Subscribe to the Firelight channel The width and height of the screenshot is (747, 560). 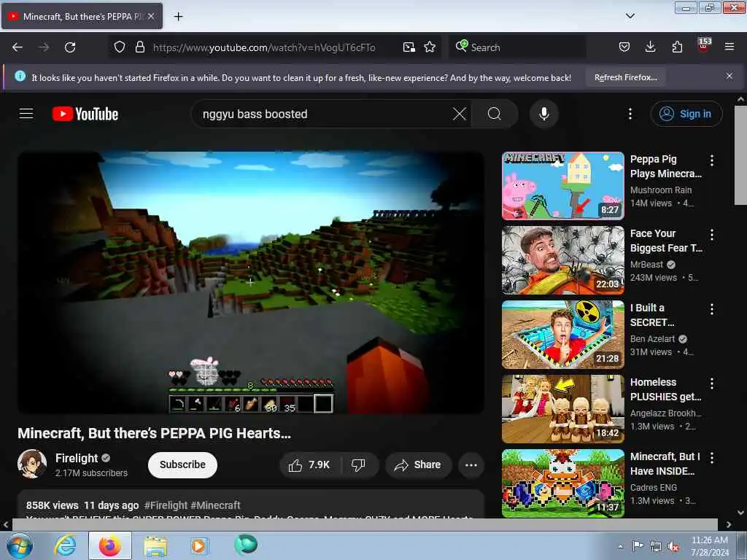(182, 464)
